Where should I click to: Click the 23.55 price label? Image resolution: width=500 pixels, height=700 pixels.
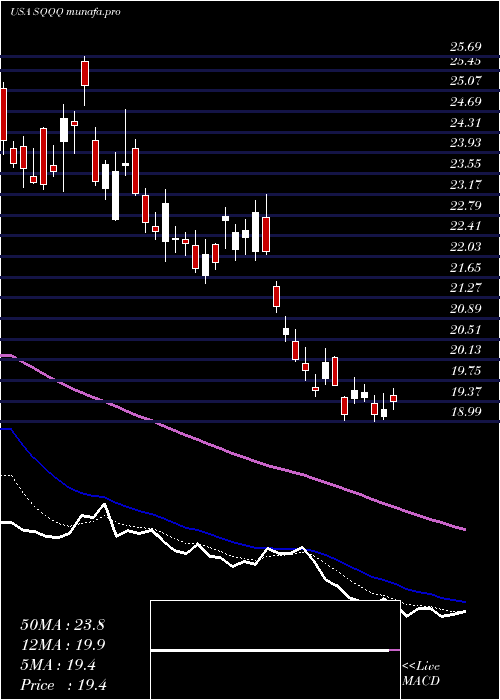(465, 164)
